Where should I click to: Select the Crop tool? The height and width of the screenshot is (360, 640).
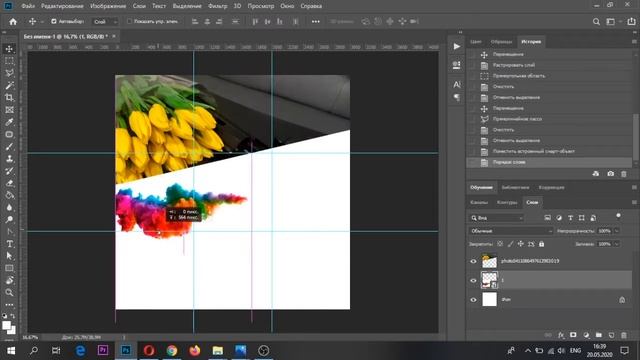point(9,98)
